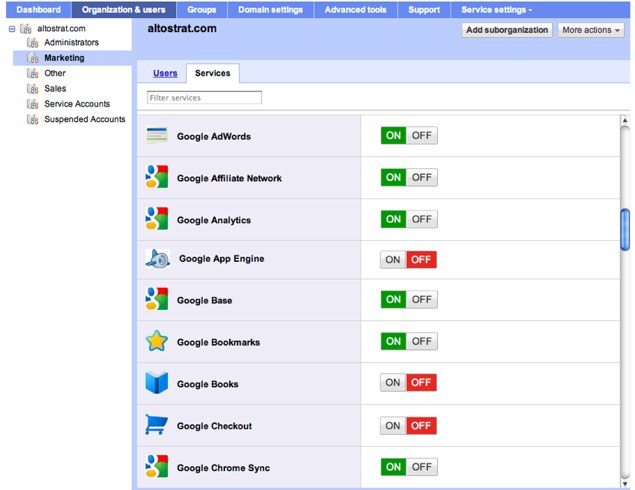Viewport: 635px width, 490px height.
Task: Go to the Groups tab
Action: coord(202,10)
